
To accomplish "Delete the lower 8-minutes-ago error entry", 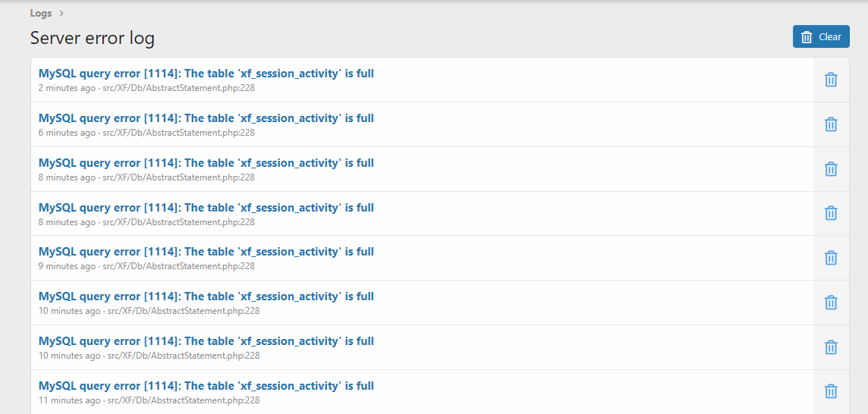I will pyautogui.click(x=831, y=213).
